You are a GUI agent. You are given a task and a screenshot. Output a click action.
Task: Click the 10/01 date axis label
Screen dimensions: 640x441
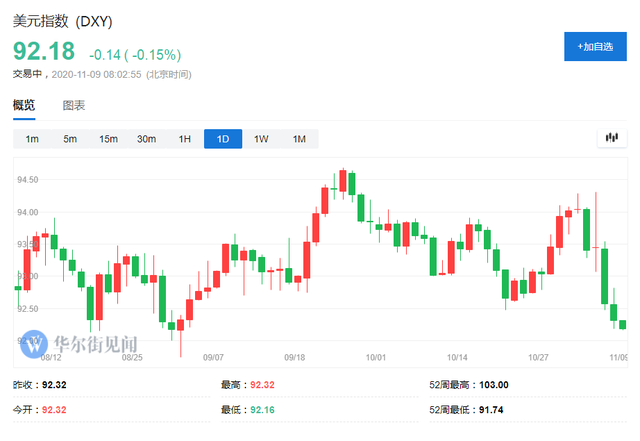tap(376, 357)
